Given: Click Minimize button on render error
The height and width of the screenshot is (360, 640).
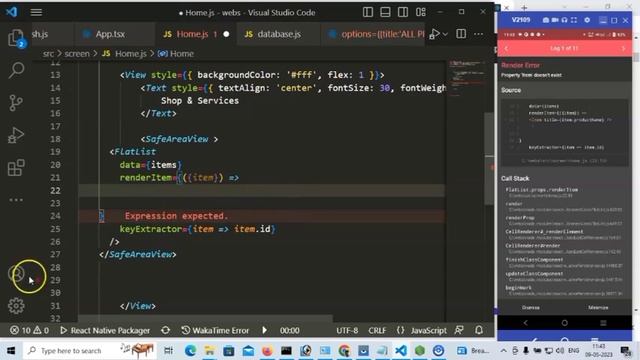Looking at the screenshot, I should click(598, 307).
